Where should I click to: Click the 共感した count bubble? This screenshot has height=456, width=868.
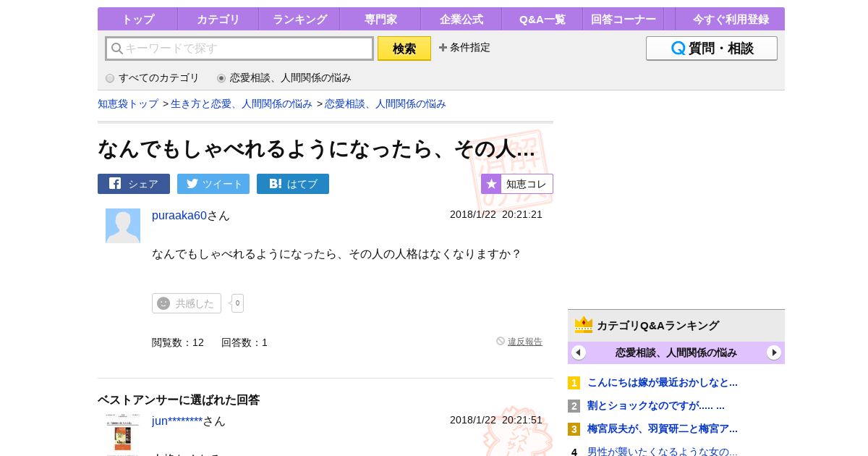(x=237, y=303)
